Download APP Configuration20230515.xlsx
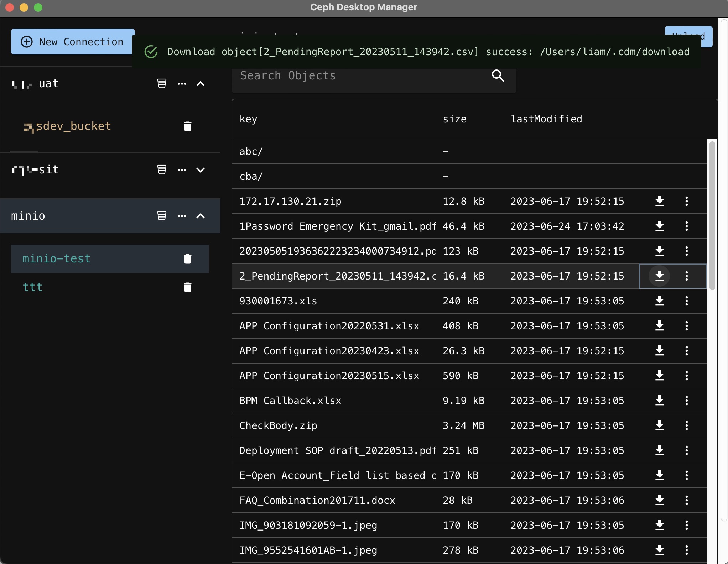The image size is (728, 564). (659, 376)
